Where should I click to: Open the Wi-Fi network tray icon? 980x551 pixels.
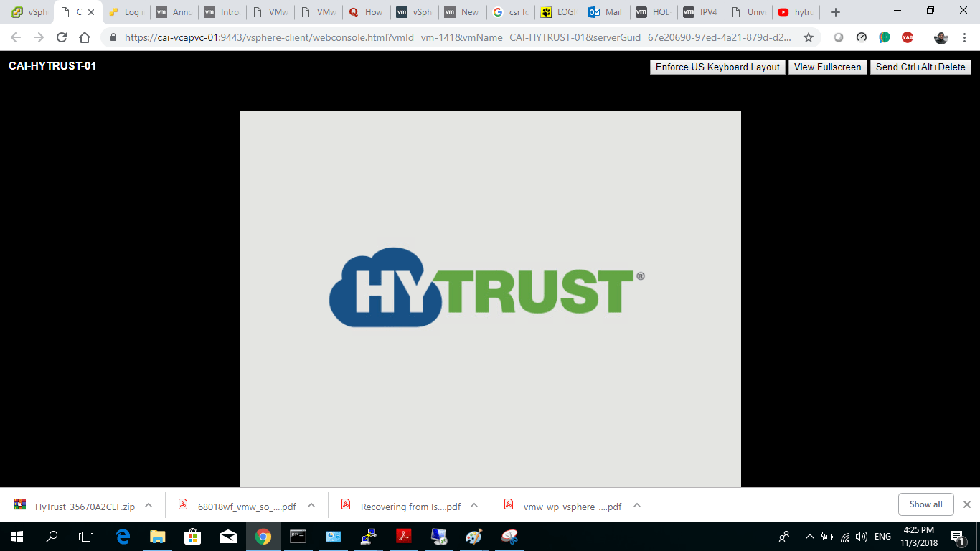point(845,537)
